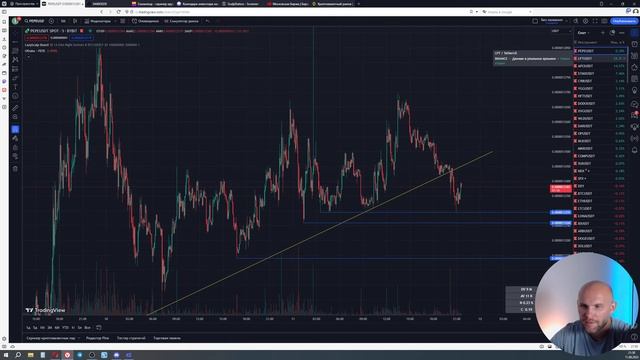Collapse the indicator legend arrow
Image resolution: width=640 pixels, height=360 pixels.
click(28, 57)
